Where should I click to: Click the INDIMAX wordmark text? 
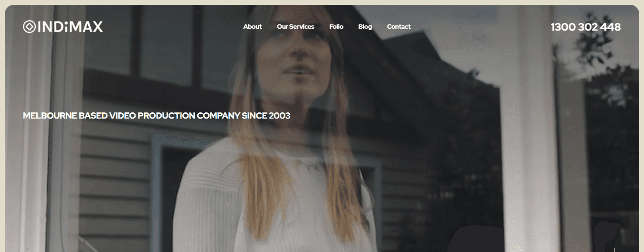point(70,27)
